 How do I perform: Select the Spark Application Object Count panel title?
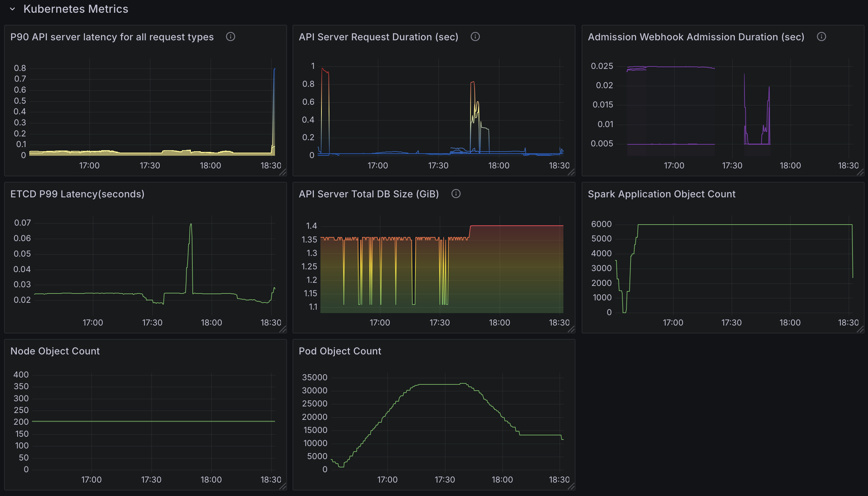pos(661,194)
